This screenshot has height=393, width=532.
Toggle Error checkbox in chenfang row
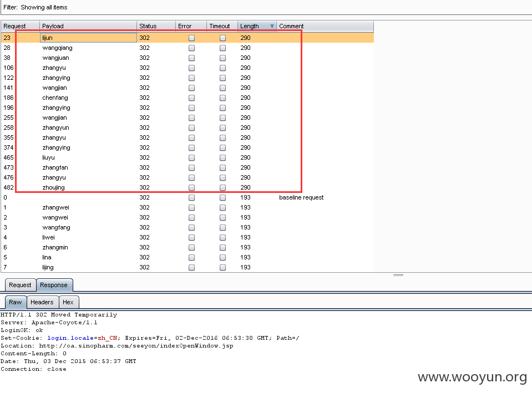coord(192,98)
